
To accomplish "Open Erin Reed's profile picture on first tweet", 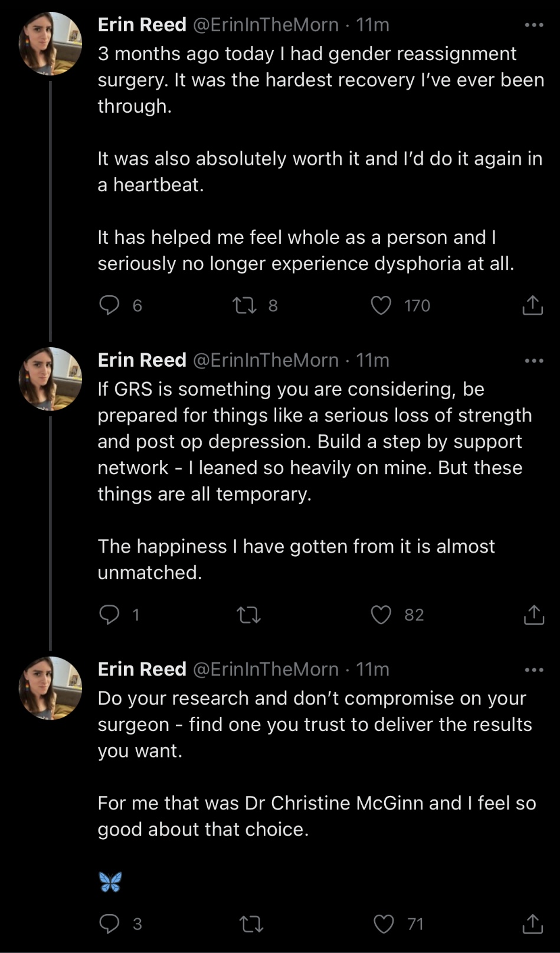I will [50, 44].
